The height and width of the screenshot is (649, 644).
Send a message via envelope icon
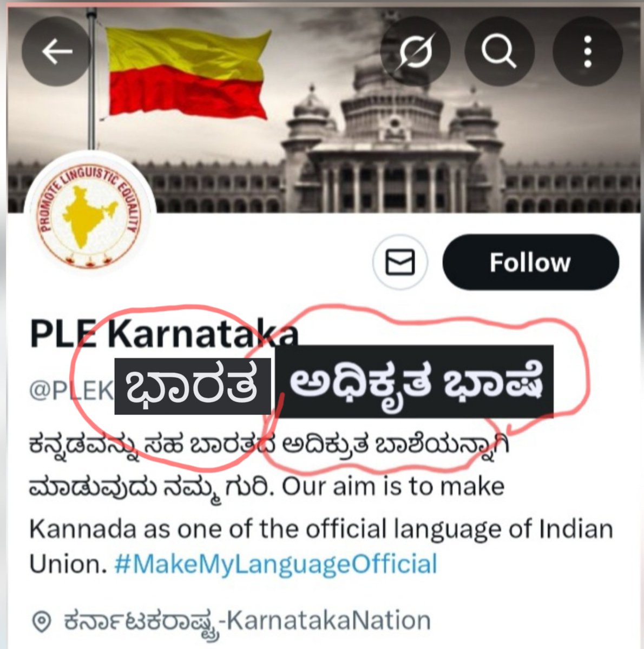coord(400,263)
